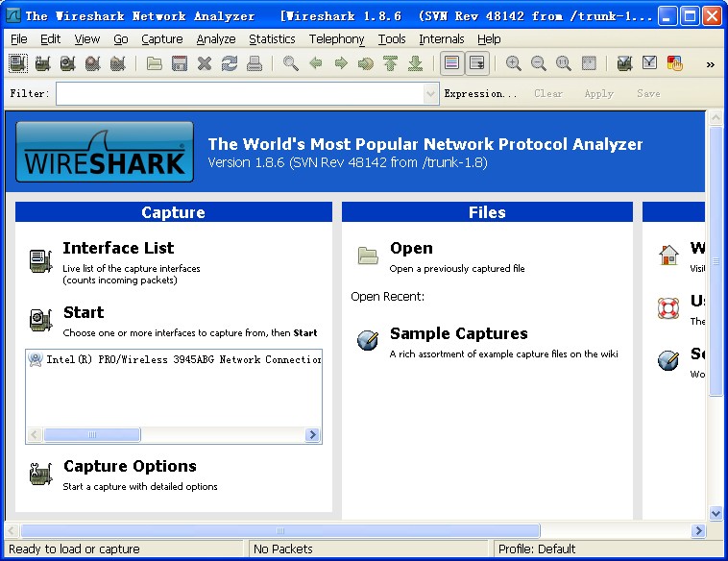Open capture options from the toolbar
The image size is (728, 561).
42,62
